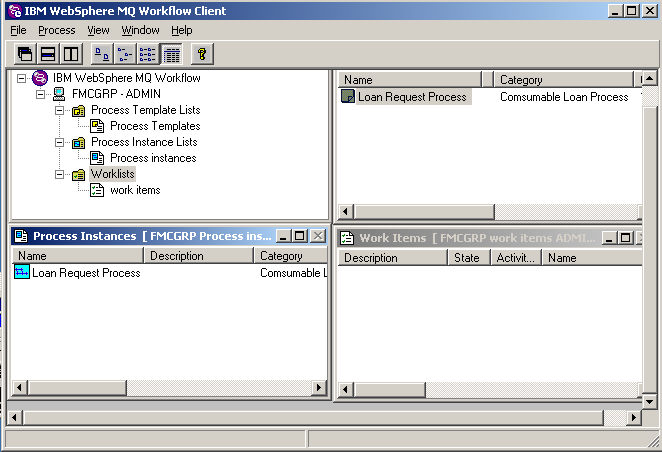
Task: Open the Help menu
Action: pyautogui.click(x=182, y=30)
